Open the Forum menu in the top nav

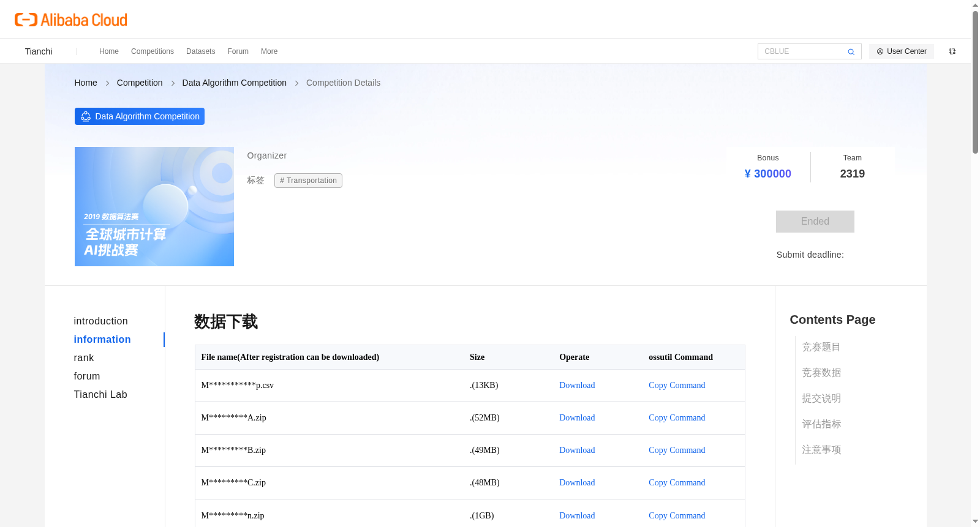click(238, 51)
